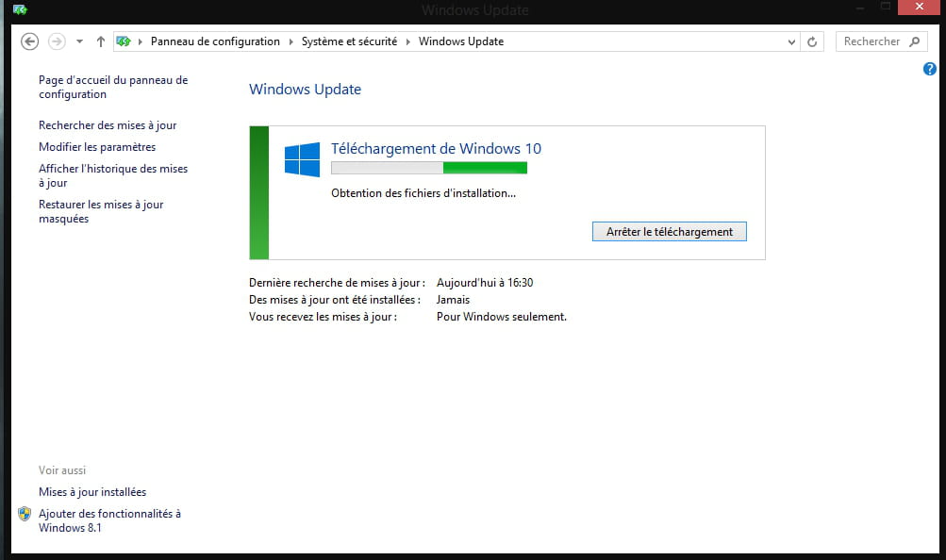Click the blue Windows logo icon
The height and width of the screenshot is (560, 946).
[302, 159]
